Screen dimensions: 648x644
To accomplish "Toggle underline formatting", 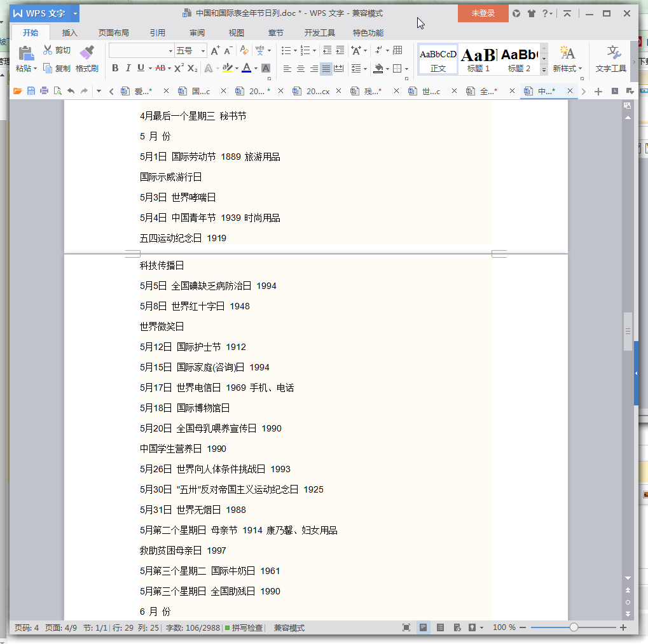I will (141, 68).
